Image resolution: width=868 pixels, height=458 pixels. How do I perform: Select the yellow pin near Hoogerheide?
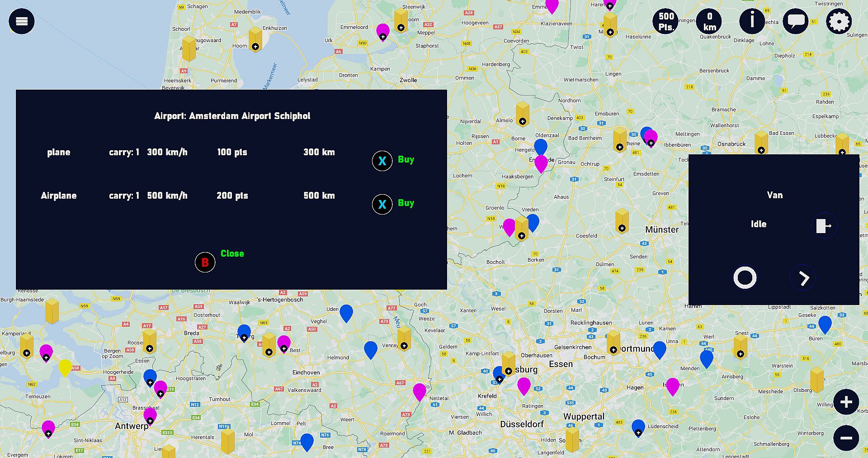(65, 368)
